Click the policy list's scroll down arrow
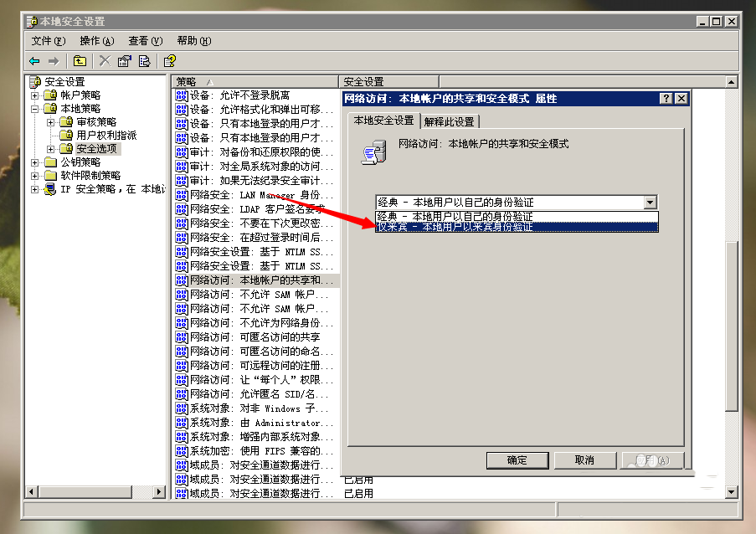756x534 pixels. pyautogui.click(x=732, y=492)
